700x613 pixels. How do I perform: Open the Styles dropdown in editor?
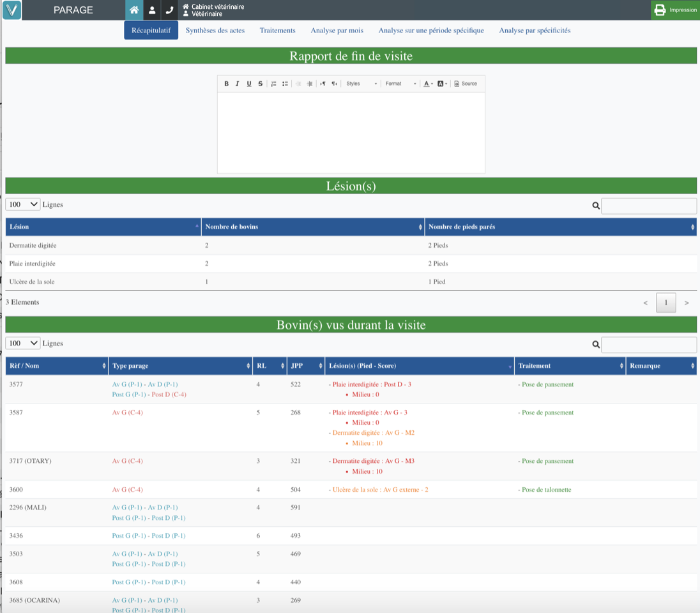point(361,84)
